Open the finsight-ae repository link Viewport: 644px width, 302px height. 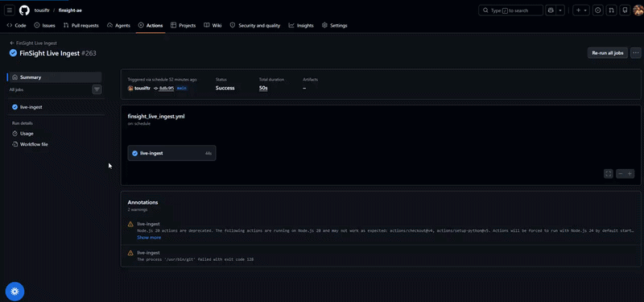click(x=70, y=10)
